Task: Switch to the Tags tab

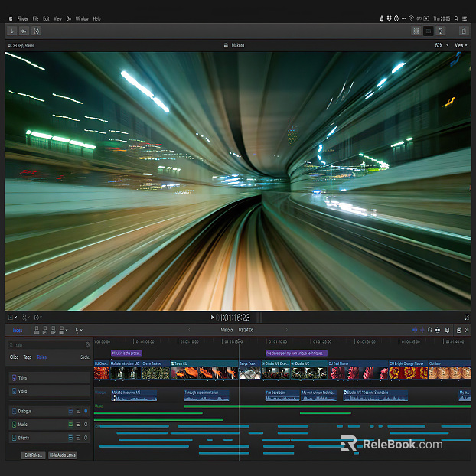Action: click(28, 357)
